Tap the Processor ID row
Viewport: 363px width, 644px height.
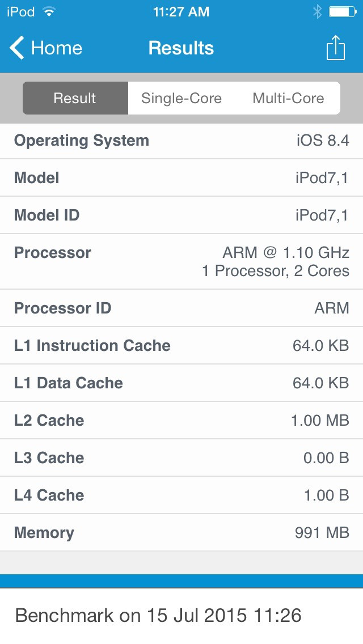(x=181, y=308)
